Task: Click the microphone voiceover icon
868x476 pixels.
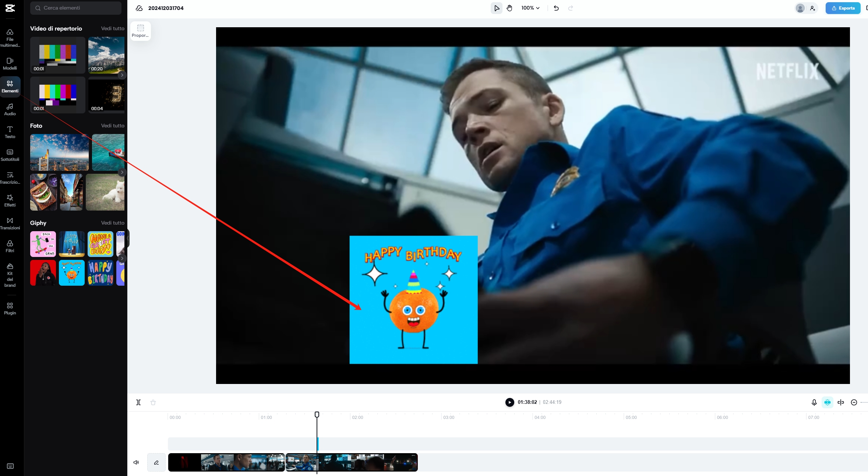Action: pos(814,402)
